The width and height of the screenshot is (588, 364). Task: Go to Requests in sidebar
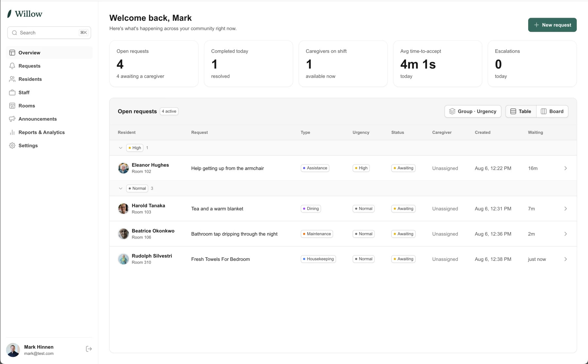49,66
